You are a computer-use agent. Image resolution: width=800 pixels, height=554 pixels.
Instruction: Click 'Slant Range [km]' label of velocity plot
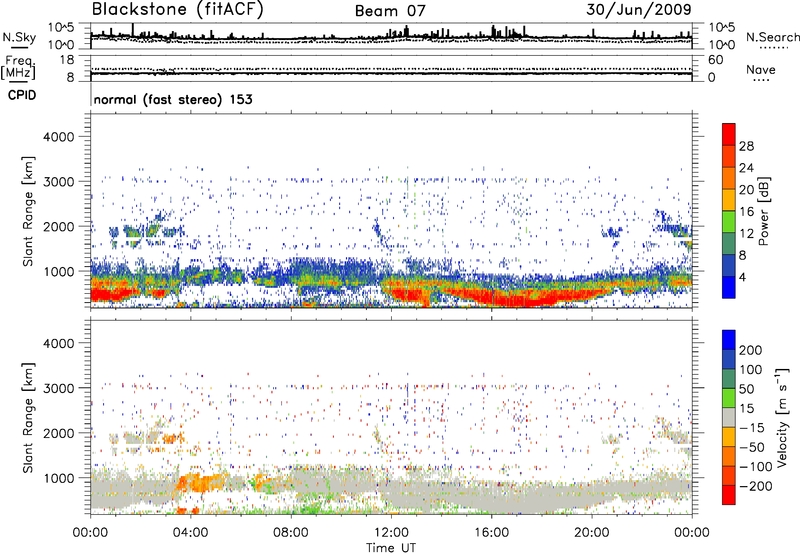click(28, 417)
